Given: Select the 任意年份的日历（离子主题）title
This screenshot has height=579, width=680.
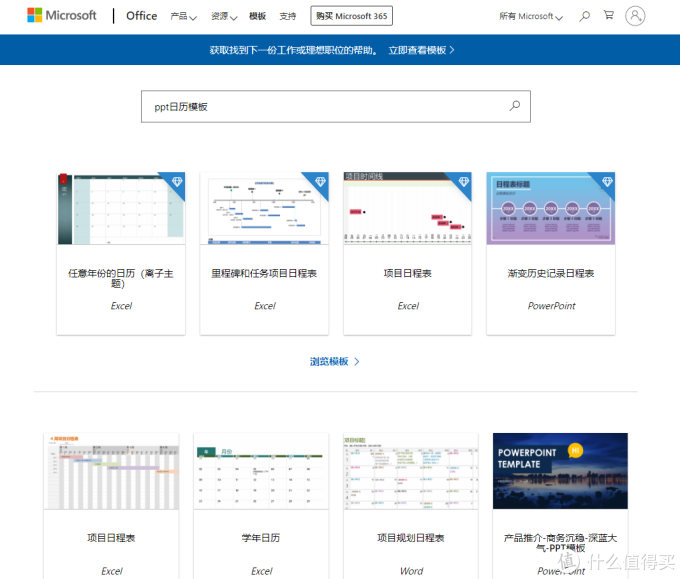Looking at the screenshot, I should 121,278.
